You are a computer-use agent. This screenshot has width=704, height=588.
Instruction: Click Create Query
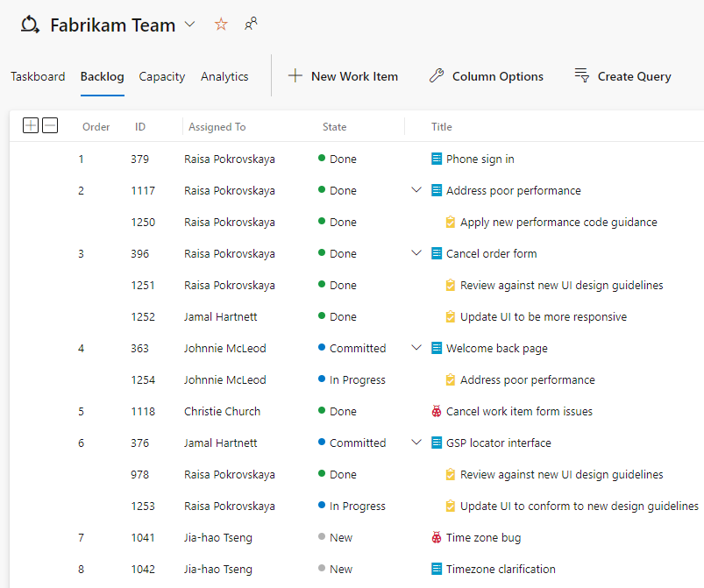635,77
